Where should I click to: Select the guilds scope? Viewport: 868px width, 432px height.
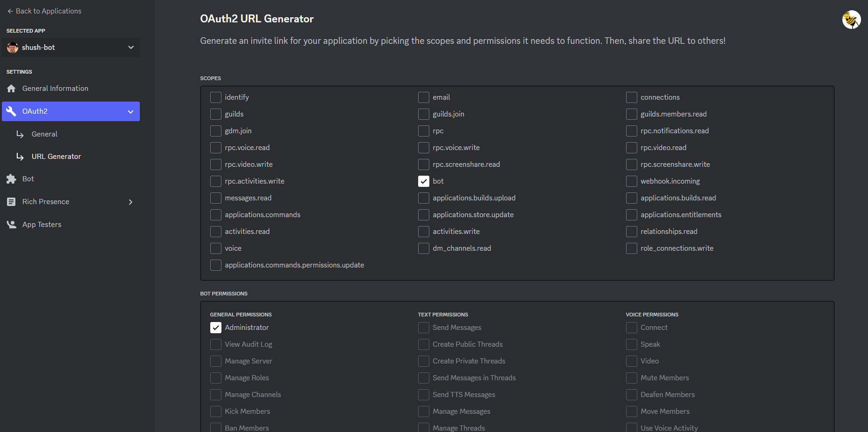pos(215,114)
